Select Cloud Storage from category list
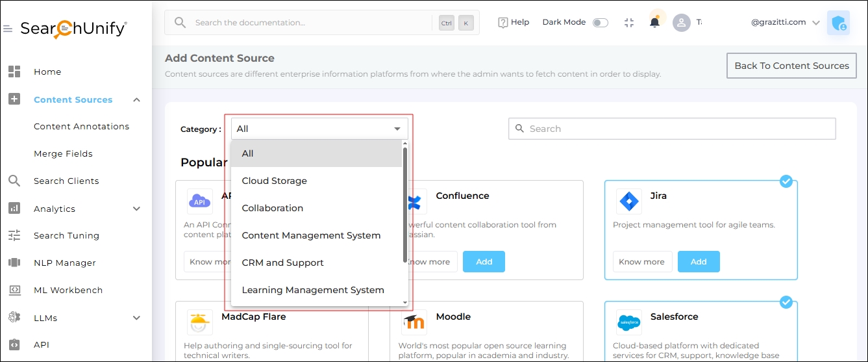This screenshot has width=868, height=362. coord(275,181)
